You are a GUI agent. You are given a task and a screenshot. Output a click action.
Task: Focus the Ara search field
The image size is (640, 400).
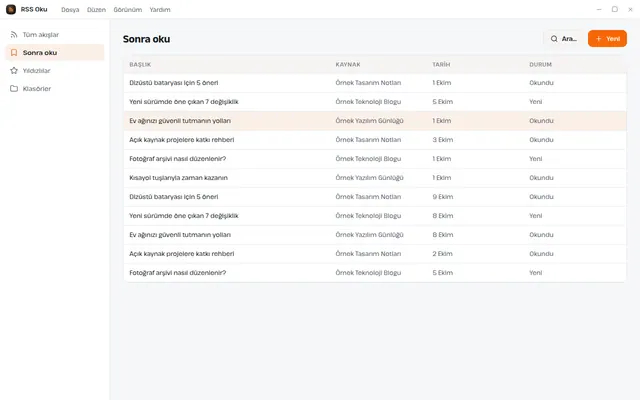click(x=564, y=39)
